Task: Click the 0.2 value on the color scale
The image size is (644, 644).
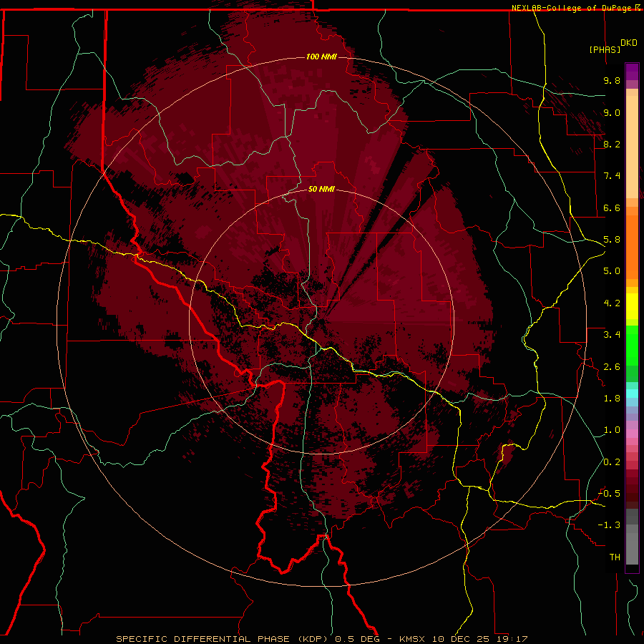Action: pyautogui.click(x=612, y=462)
